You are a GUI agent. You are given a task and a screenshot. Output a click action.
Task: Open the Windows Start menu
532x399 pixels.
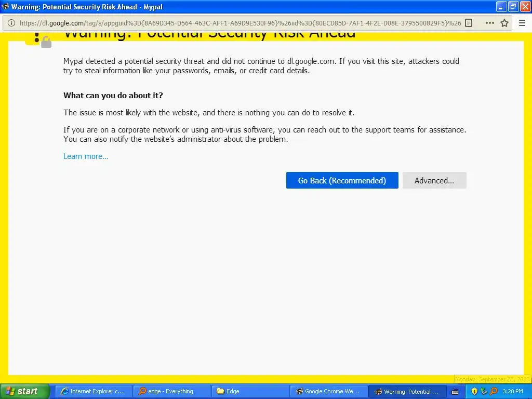25,391
